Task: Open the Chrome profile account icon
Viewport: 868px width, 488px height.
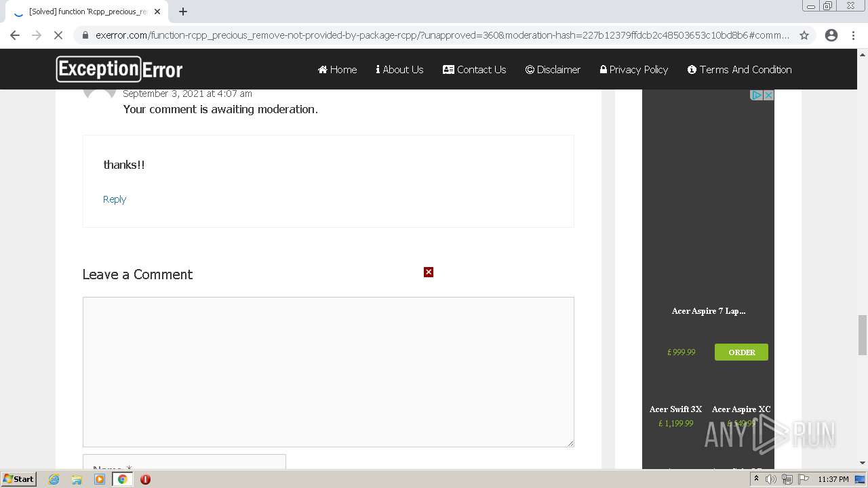Action: pos(831,35)
